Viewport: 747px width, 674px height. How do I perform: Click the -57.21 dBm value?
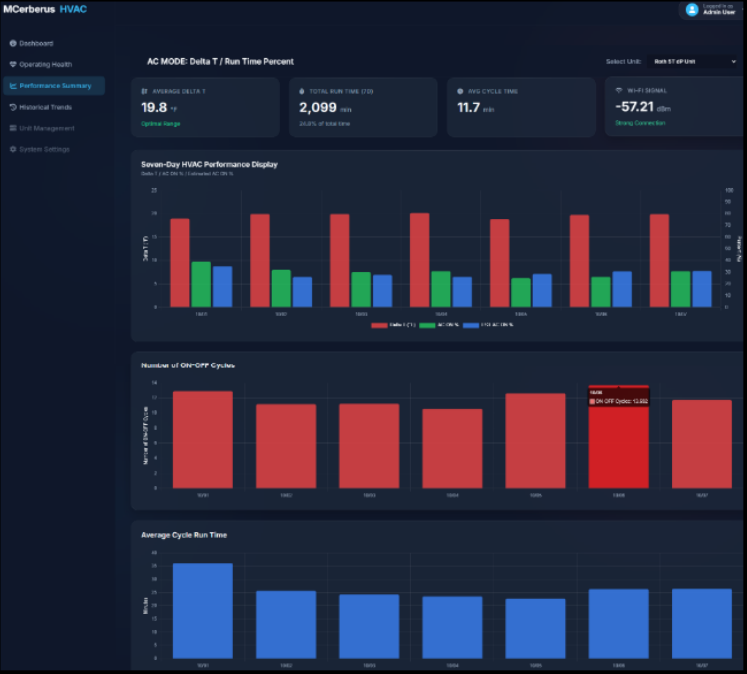click(x=643, y=107)
